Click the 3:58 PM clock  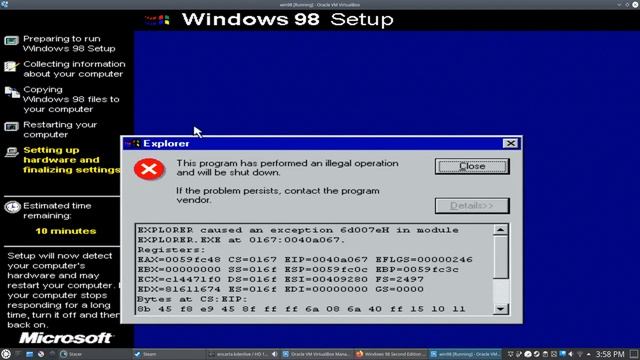[610, 354]
